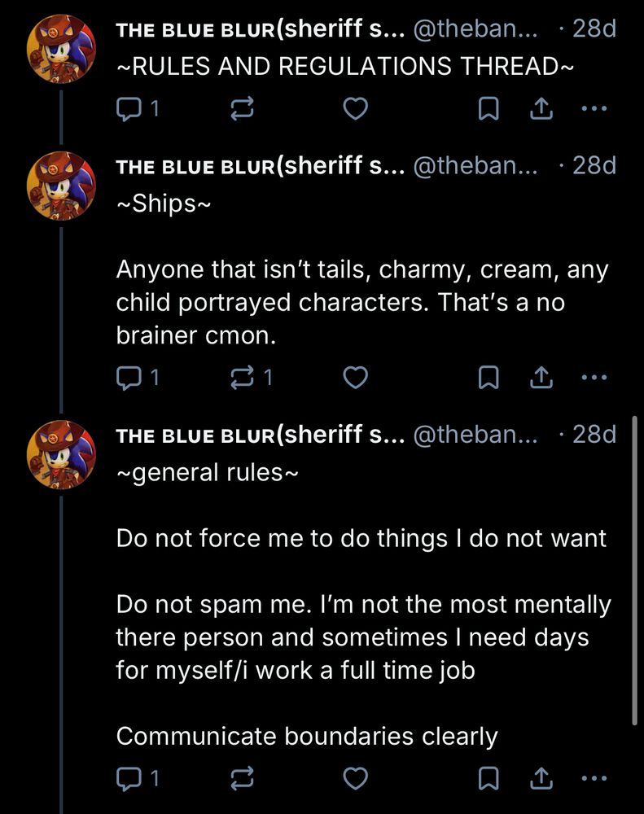Open more options on Rules thread tweet
Image resolution: width=644 pixels, height=814 pixels.
pos(595,109)
